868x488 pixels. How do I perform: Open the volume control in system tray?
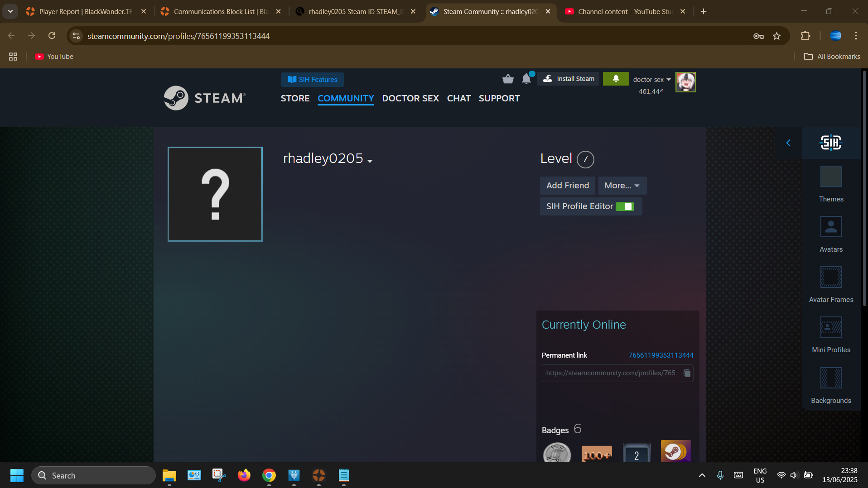click(794, 475)
